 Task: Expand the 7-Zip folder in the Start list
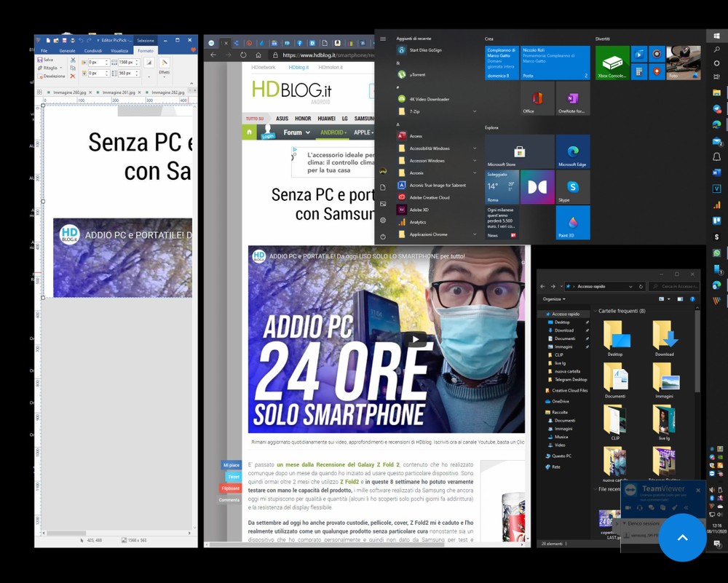coord(474,111)
